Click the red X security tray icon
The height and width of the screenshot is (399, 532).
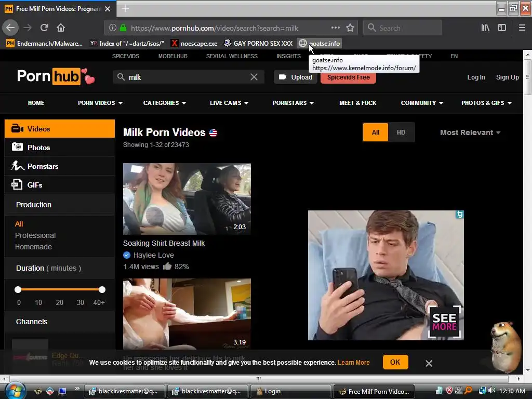pyautogui.click(x=449, y=391)
